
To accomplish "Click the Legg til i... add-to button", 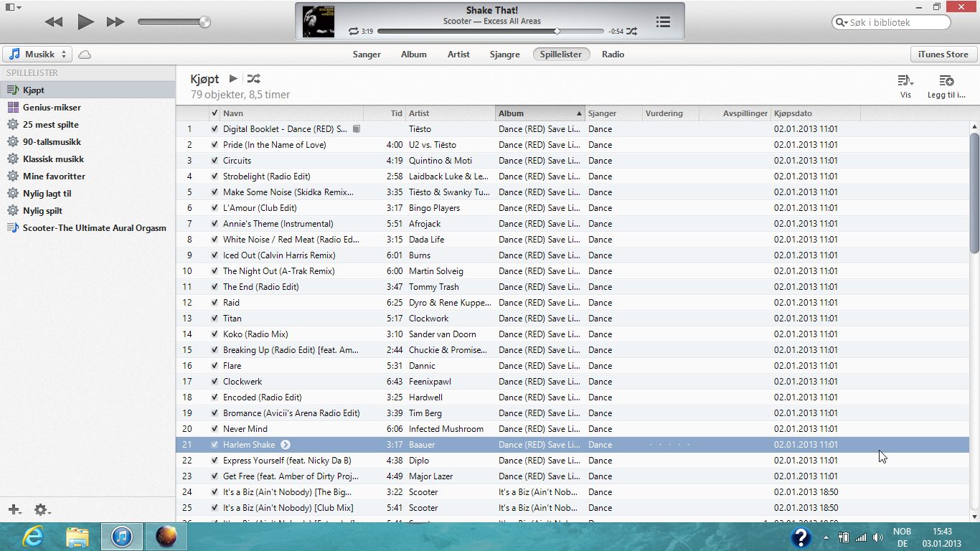I will pos(946,86).
